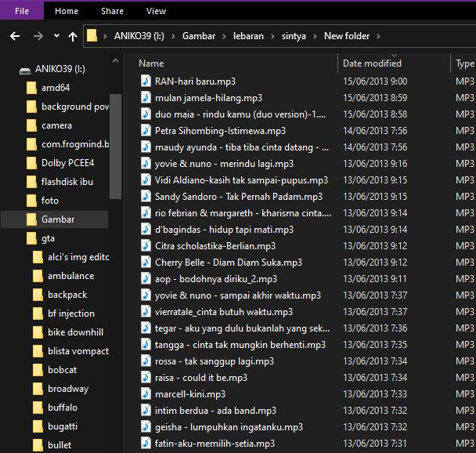Image resolution: width=476 pixels, height=453 pixels.
Task: Select the Gambar folder in tree
Action: click(x=55, y=219)
